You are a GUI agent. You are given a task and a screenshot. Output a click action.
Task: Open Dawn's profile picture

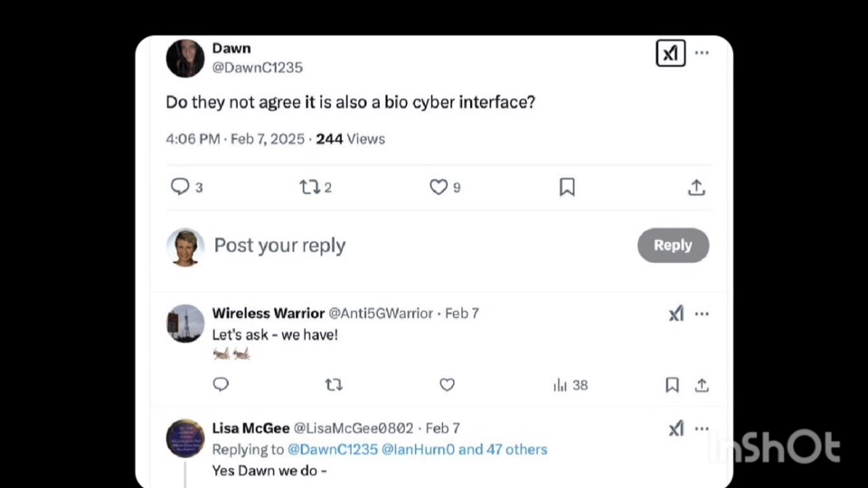[x=185, y=59]
